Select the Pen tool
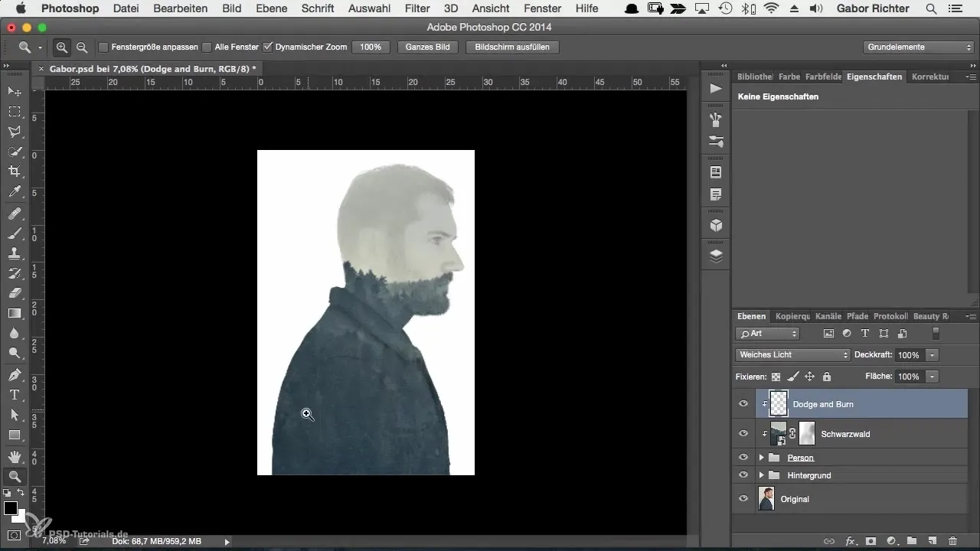This screenshot has width=980, height=551. click(x=15, y=375)
